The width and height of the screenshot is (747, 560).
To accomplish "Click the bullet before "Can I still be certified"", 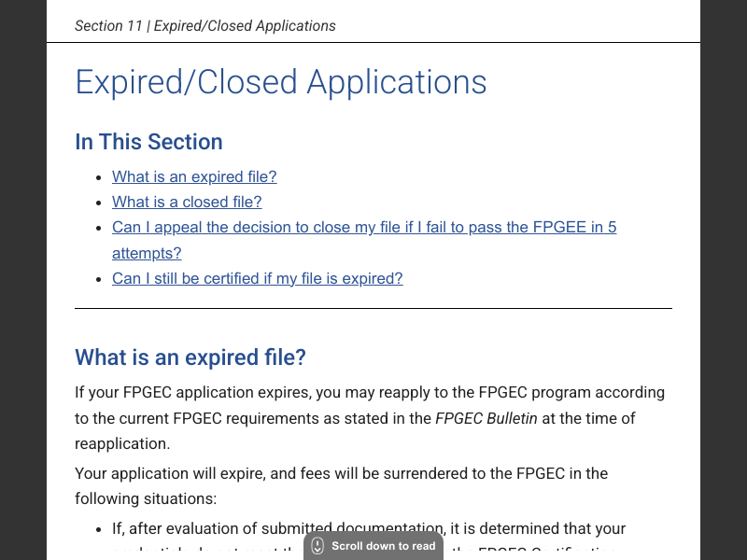I will (99, 279).
